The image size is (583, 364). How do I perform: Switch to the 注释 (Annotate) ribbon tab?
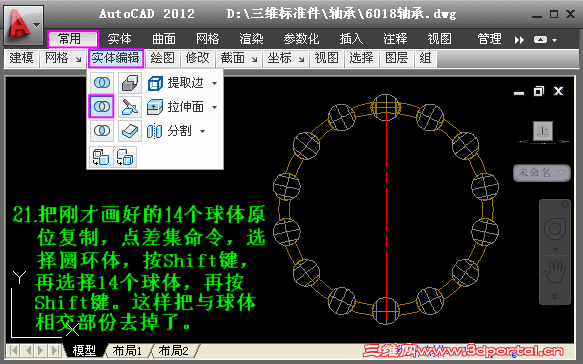[395, 39]
